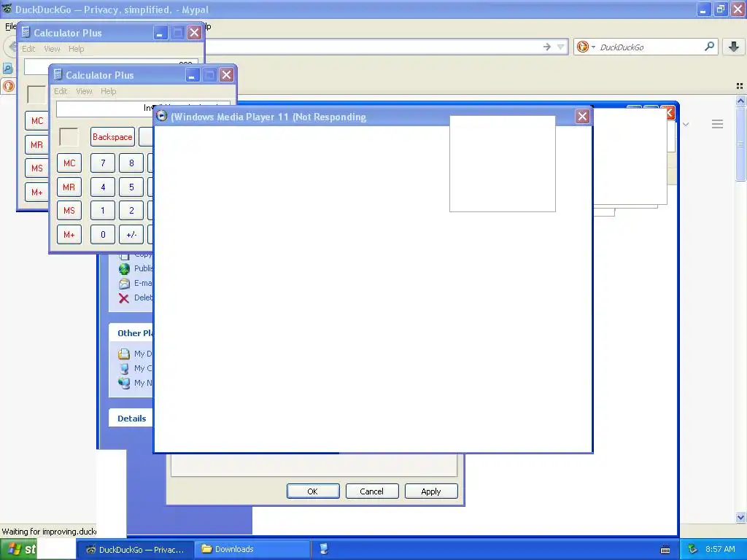
Task: Click the page scrollbar down arrow
Action: [740, 517]
